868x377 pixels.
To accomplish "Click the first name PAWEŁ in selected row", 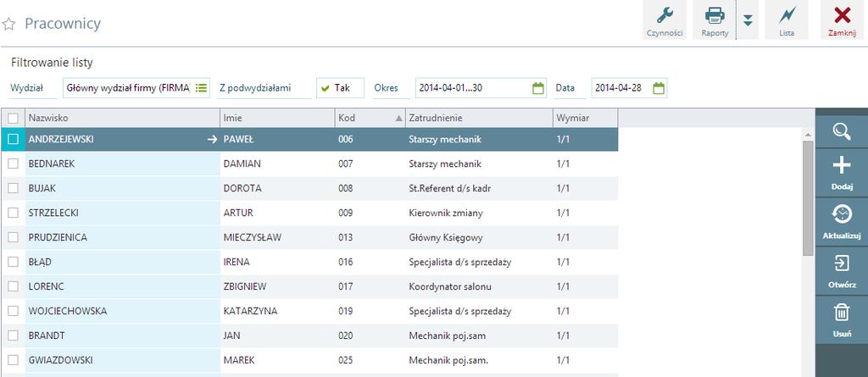I will click(x=237, y=140).
